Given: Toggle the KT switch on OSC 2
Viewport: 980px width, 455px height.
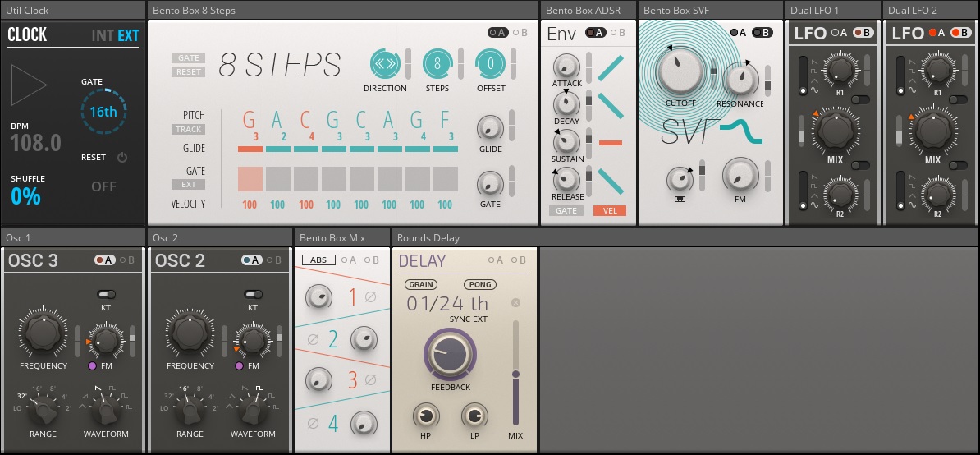Looking at the screenshot, I should [253, 294].
